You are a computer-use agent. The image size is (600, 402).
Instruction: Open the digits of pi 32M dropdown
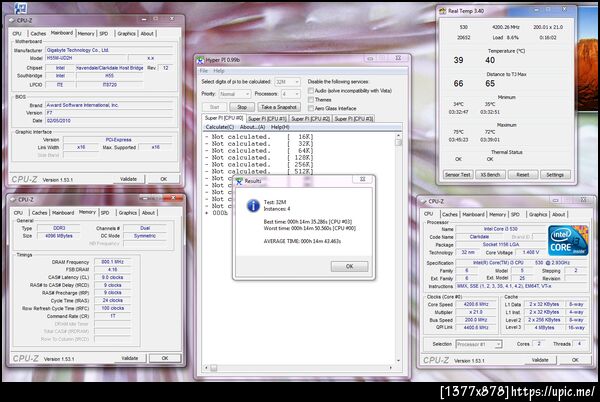[287, 82]
